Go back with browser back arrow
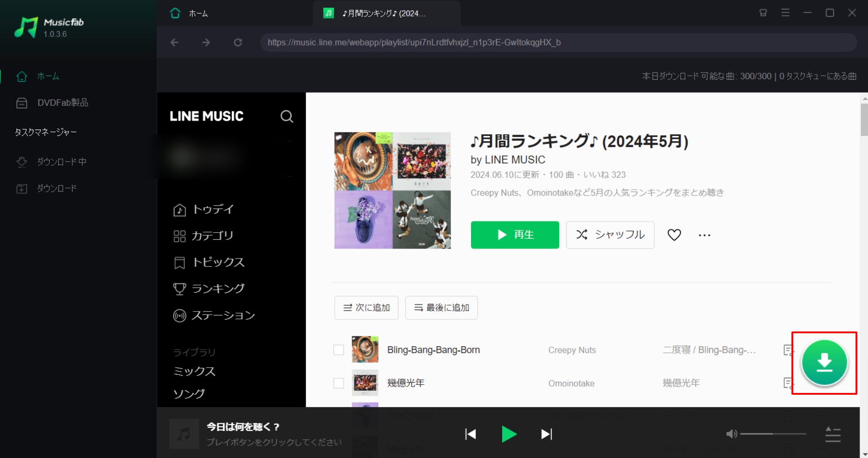Image resolution: width=868 pixels, height=458 pixels. [174, 42]
